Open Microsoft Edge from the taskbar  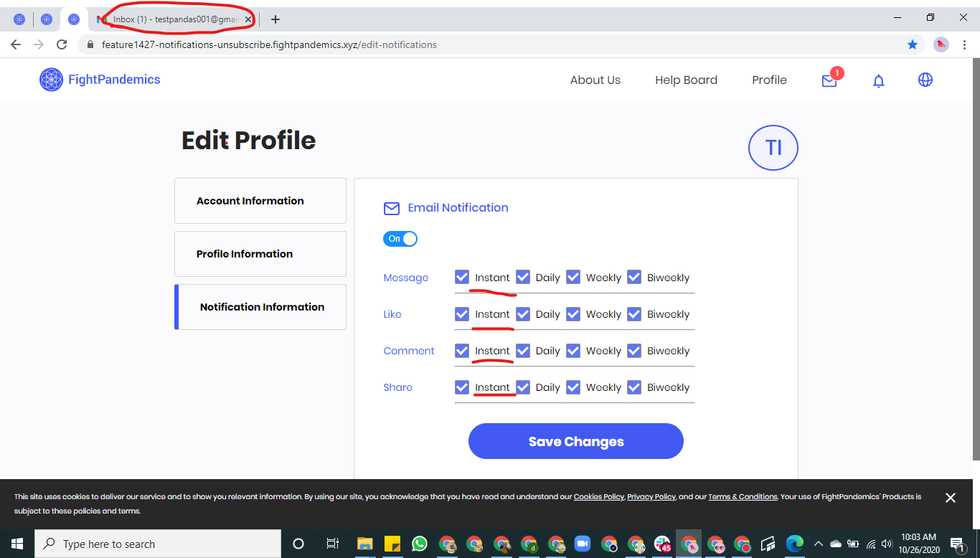point(794,544)
